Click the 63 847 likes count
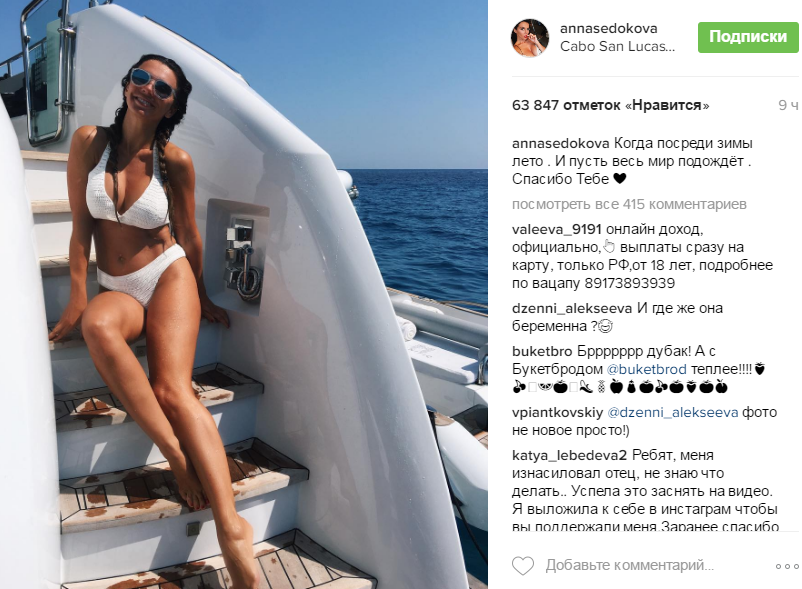The height and width of the screenshot is (589, 802). [x=611, y=105]
